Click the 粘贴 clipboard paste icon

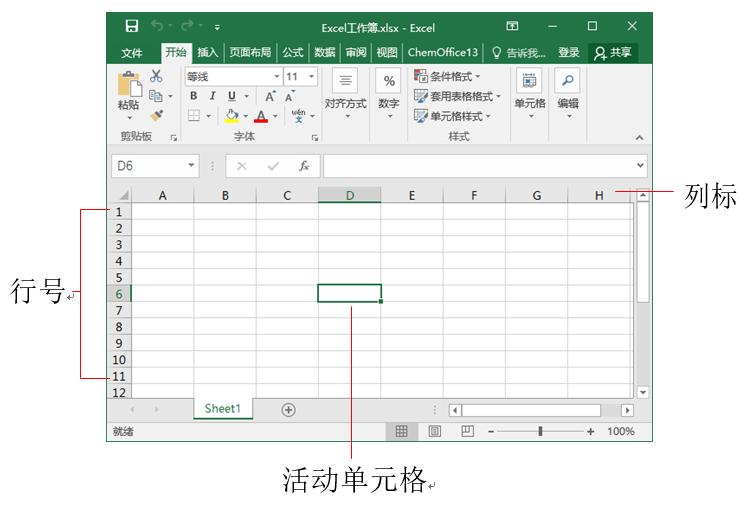pyautogui.click(x=129, y=84)
